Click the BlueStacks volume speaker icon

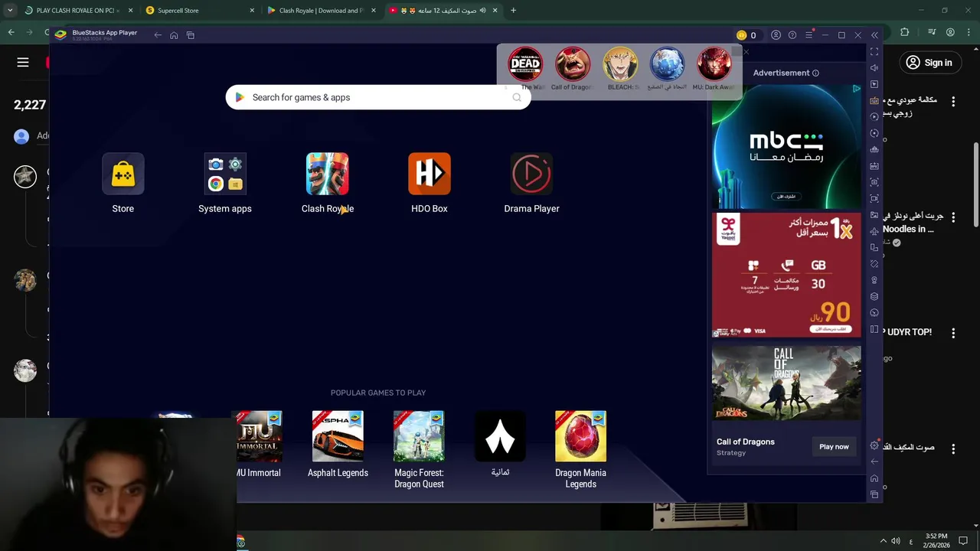(x=874, y=68)
